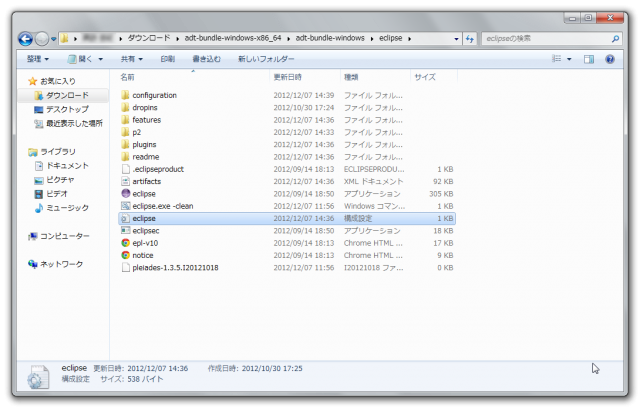Select the readme folder icon
Image resolution: width=640 pixels, height=408 pixels.
point(125,157)
